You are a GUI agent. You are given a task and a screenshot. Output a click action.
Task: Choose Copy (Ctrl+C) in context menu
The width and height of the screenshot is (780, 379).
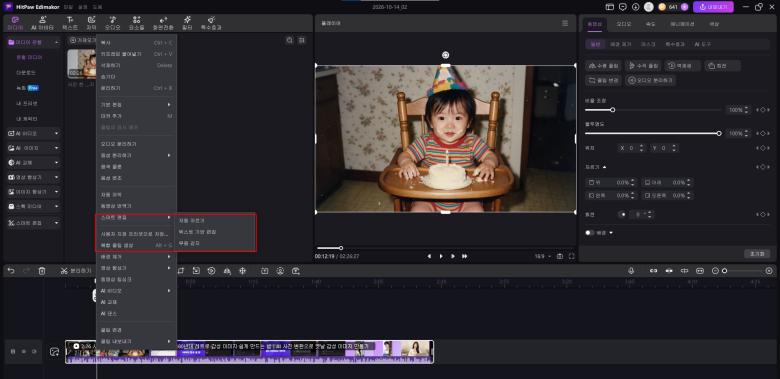(x=136, y=43)
